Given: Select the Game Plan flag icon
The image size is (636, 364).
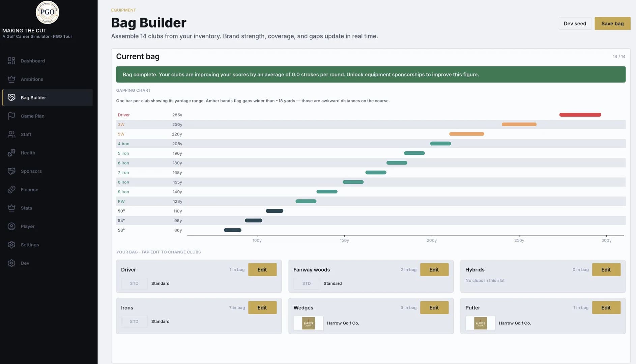Looking at the screenshot, I should click(11, 116).
